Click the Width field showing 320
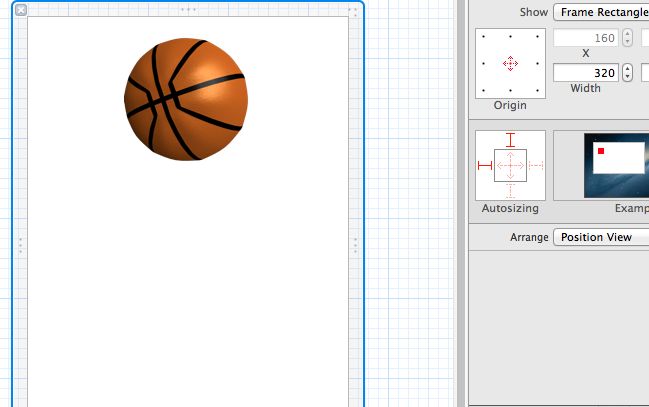Screen dimensions: 649x407 [586, 73]
